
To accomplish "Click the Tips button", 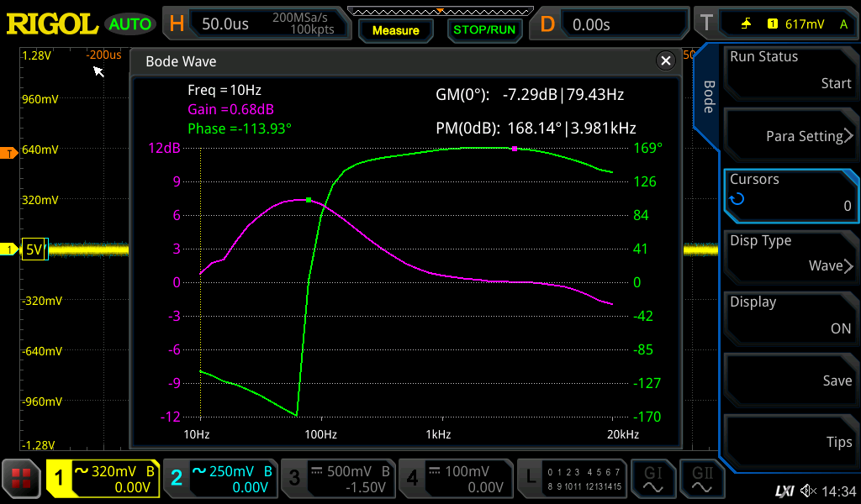I will (x=790, y=442).
